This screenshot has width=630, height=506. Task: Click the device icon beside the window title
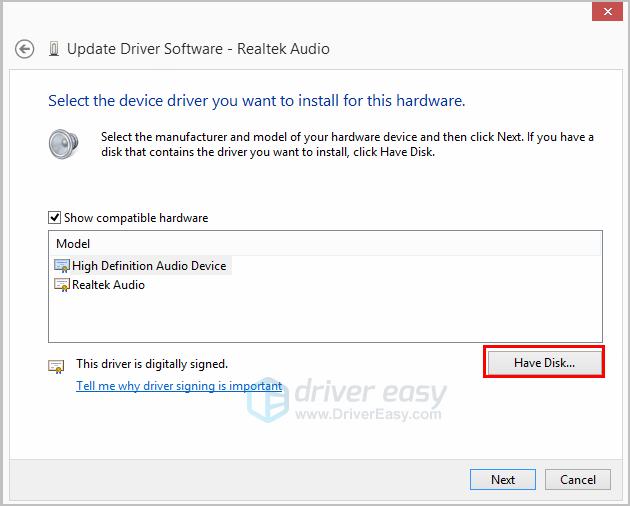(x=54, y=49)
